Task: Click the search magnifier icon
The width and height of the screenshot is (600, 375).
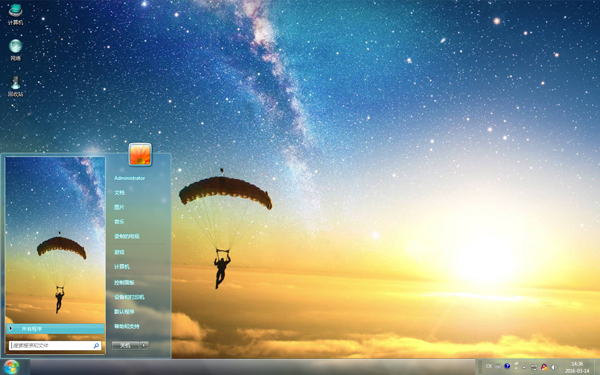Action: click(96, 345)
